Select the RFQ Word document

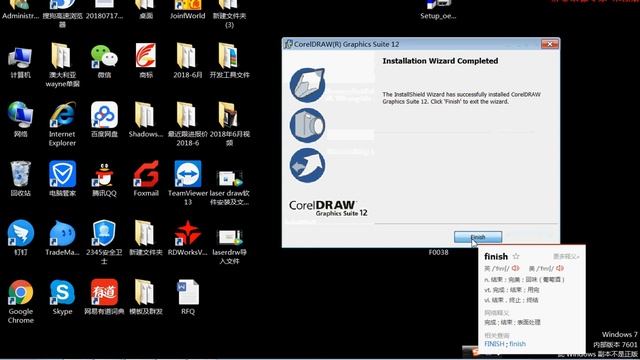click(188, 297)
